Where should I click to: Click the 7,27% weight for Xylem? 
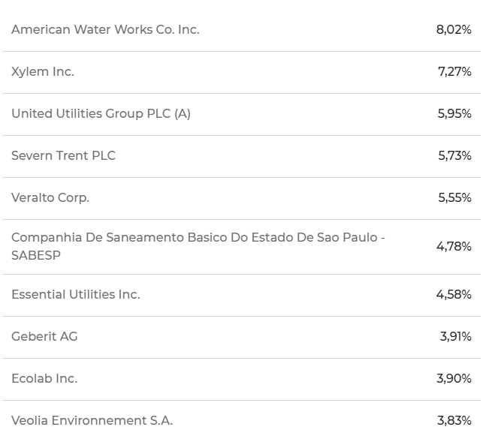[x=454, y=72]
